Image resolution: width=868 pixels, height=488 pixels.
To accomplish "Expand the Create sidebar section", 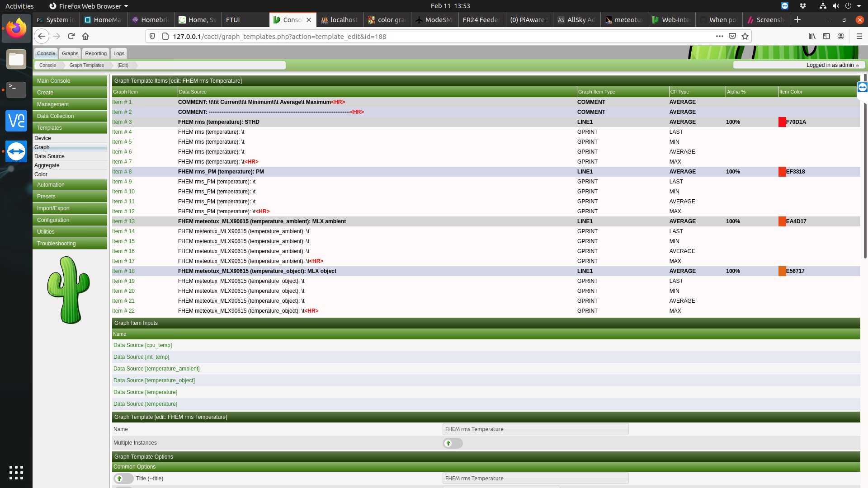I will pos(70,93).
